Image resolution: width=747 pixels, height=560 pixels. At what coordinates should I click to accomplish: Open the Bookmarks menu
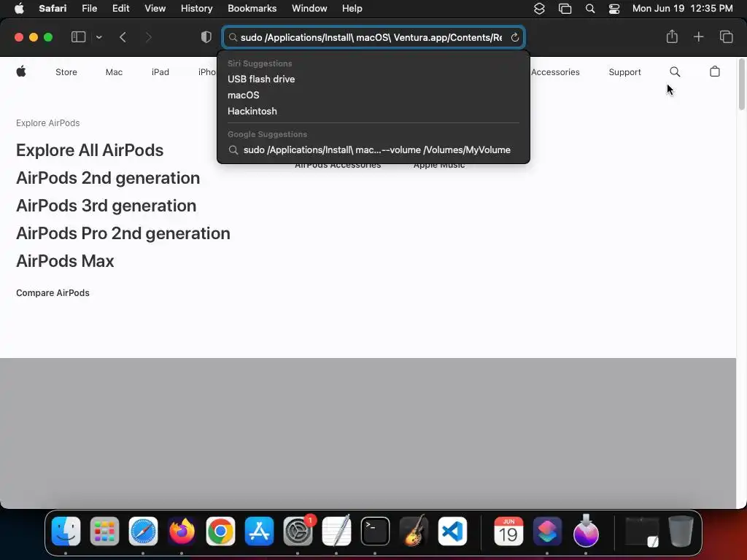click(x=252, y=9)
